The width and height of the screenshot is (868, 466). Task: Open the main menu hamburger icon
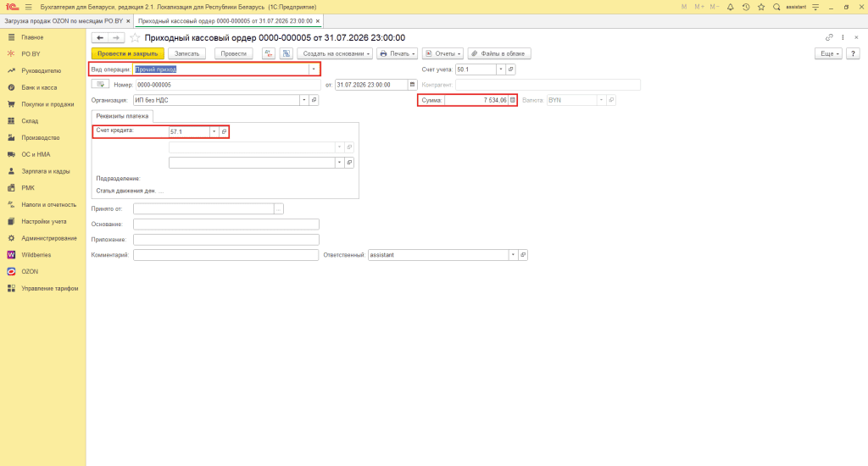point(28,7)
